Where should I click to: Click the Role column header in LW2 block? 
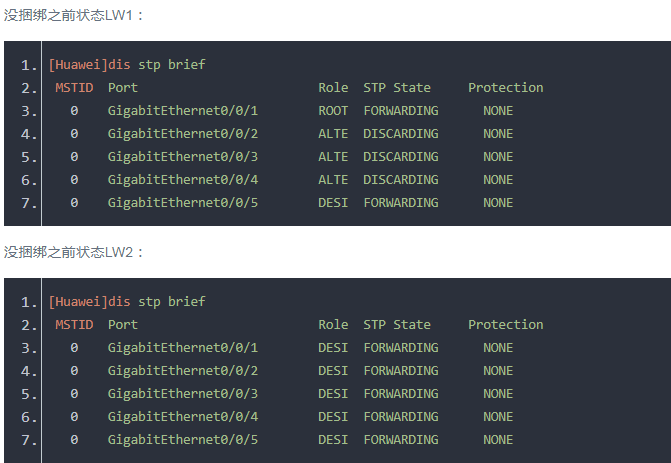coord(333,325)
